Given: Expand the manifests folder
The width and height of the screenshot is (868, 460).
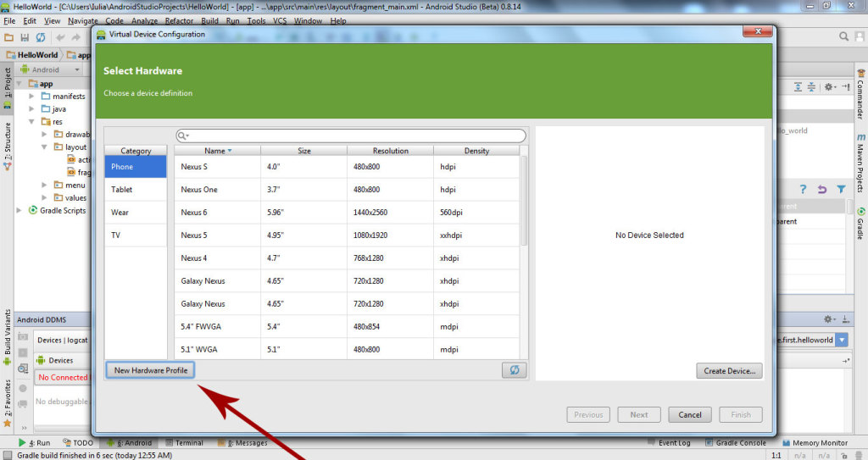Looking at the screenshot, I should coord(31,97).
